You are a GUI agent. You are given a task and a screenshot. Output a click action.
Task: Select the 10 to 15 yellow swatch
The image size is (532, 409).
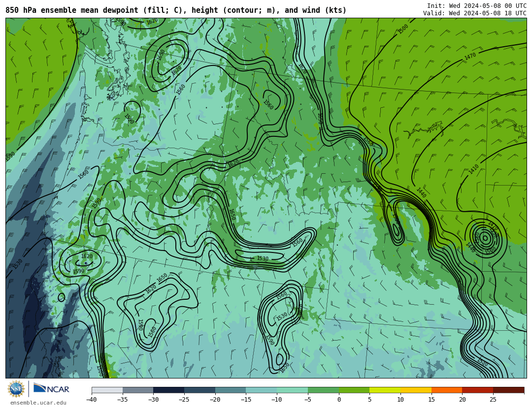[416, 390]
